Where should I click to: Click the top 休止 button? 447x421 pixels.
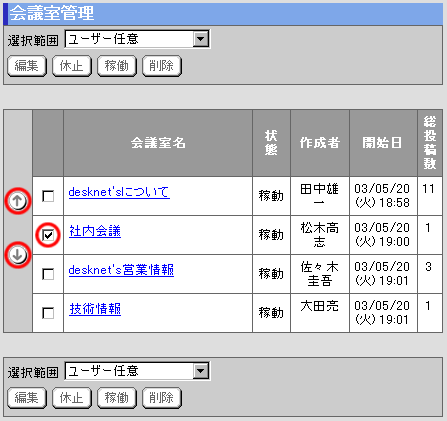point(72,66)
